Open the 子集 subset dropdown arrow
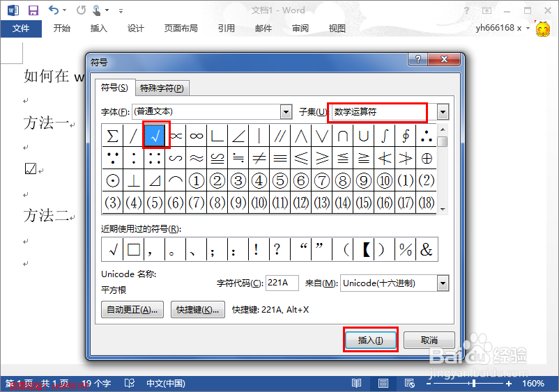This screenshot has width=559, height=392. (443, 112)
